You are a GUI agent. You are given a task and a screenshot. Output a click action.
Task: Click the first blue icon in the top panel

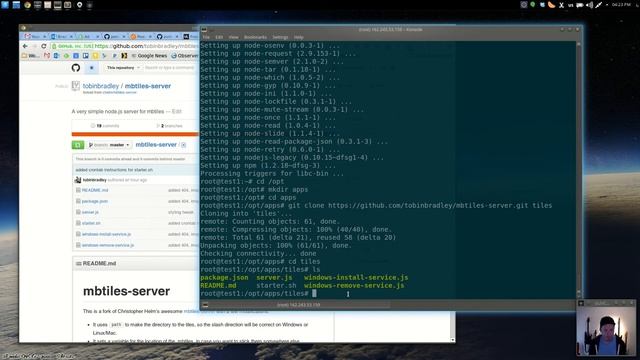[5, 5]
